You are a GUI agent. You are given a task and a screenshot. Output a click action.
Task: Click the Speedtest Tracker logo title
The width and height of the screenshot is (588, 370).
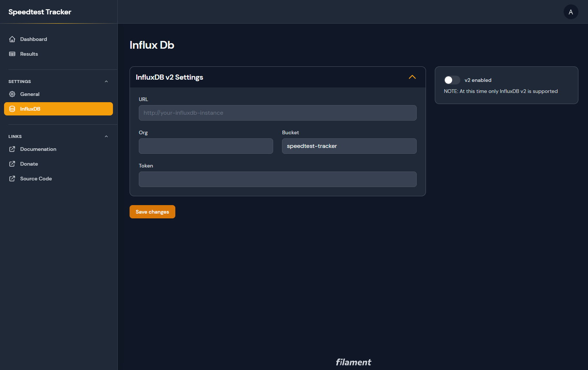(40, 12)
